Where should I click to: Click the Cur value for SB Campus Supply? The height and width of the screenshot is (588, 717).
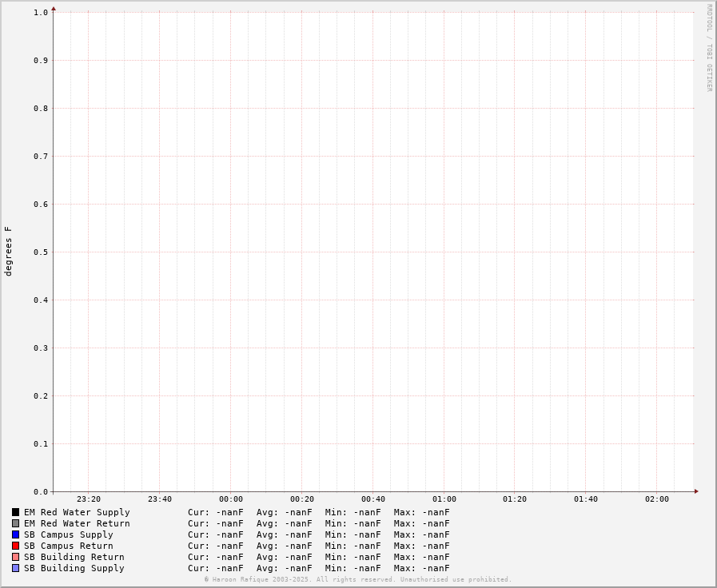[x=216, y=534]
